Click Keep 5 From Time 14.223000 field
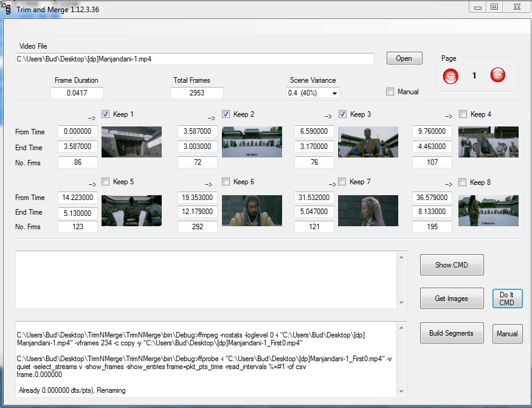Image resolution: width=532 pixels, height=408 pixels. [78, 198]
